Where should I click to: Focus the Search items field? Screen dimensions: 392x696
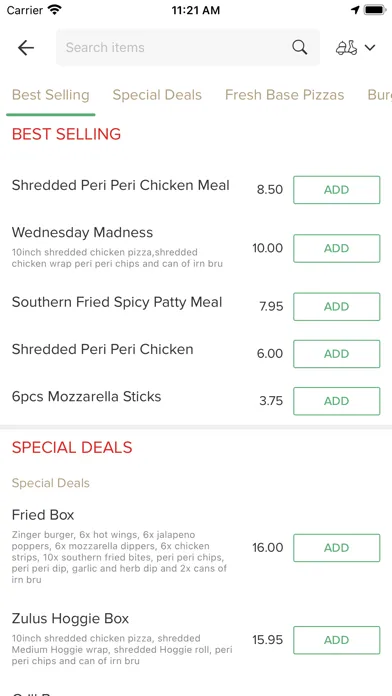coord(188,47)
